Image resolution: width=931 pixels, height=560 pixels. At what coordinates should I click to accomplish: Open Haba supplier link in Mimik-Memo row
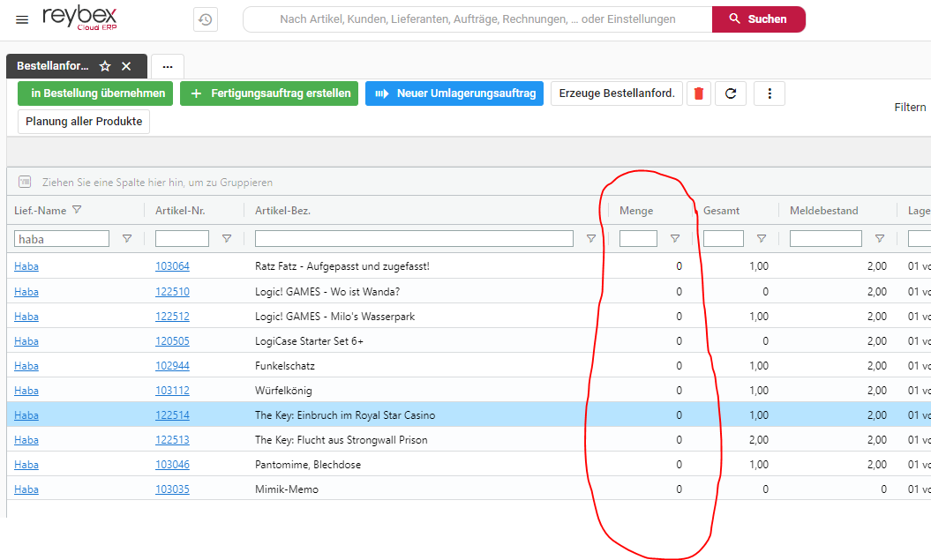pyautogui.click(x=26, y=489)
